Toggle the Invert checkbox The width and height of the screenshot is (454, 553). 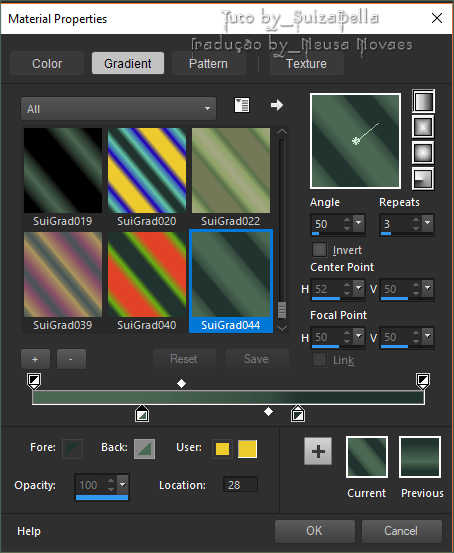pyautogui.click(x=319, y=250)
